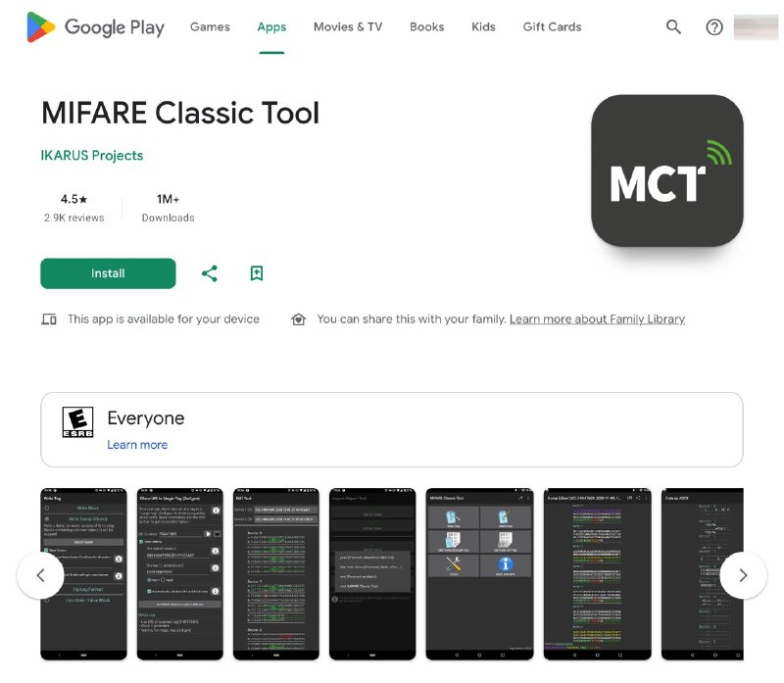
Task: Open the main menu grid screenshot thumbnail
Action: 479,574
